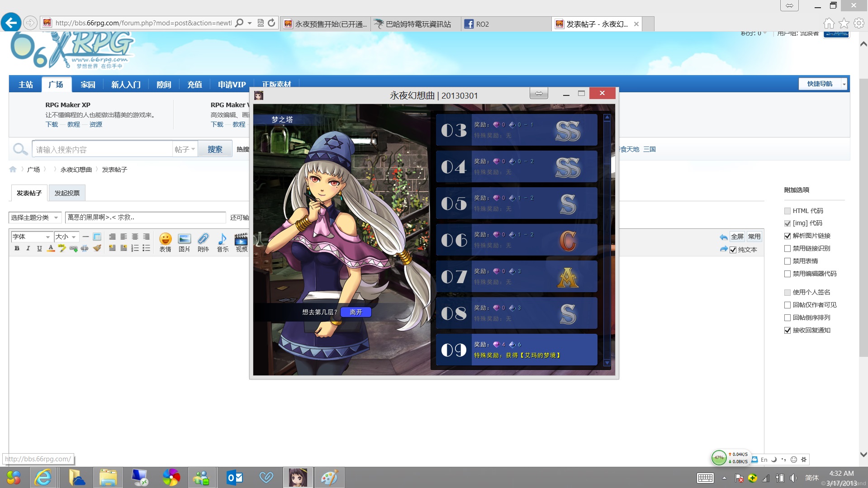868x488 pixels.
Task: Insert video via 视频 clapper icon
Action: pyautogui.click(x=241, y=242)
